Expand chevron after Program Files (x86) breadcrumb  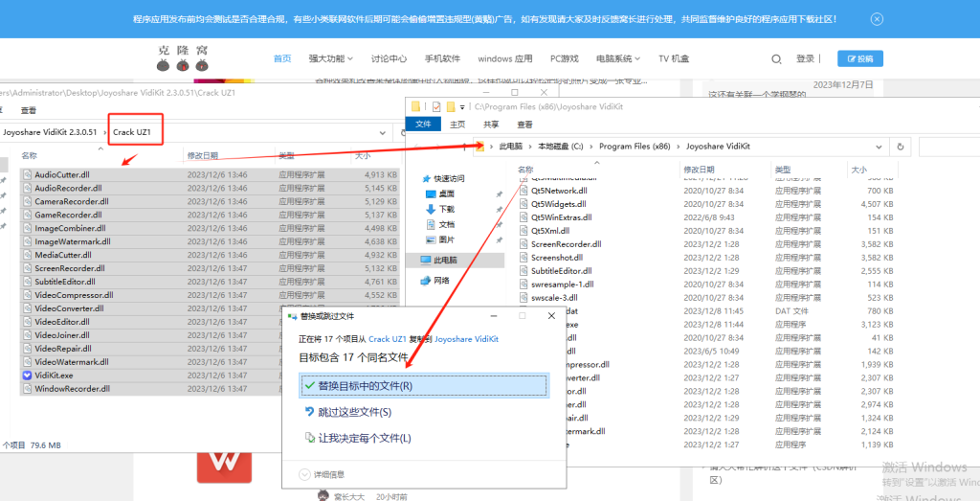click(679, 147)
